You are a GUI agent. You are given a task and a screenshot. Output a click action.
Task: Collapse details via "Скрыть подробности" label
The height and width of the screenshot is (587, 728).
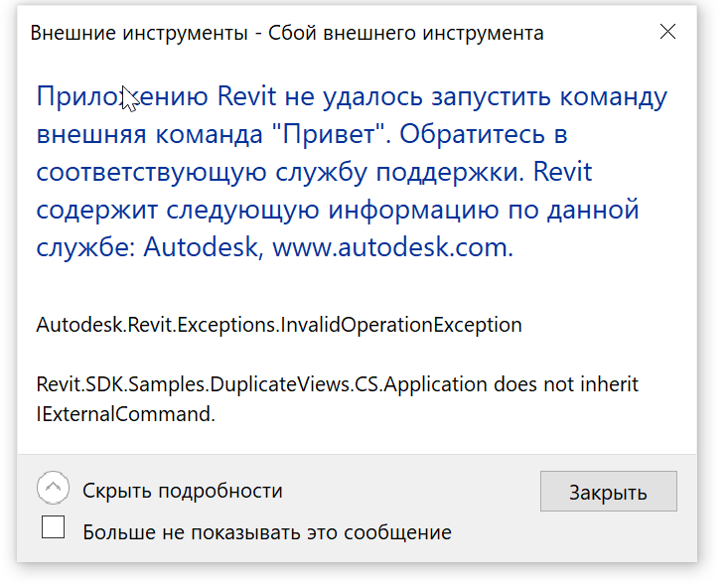tap(183, 491)
